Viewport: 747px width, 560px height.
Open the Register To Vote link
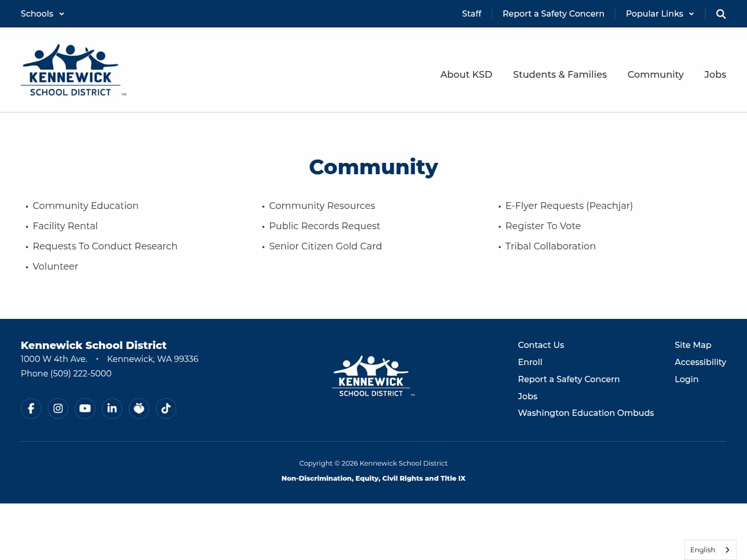[543, 226]
